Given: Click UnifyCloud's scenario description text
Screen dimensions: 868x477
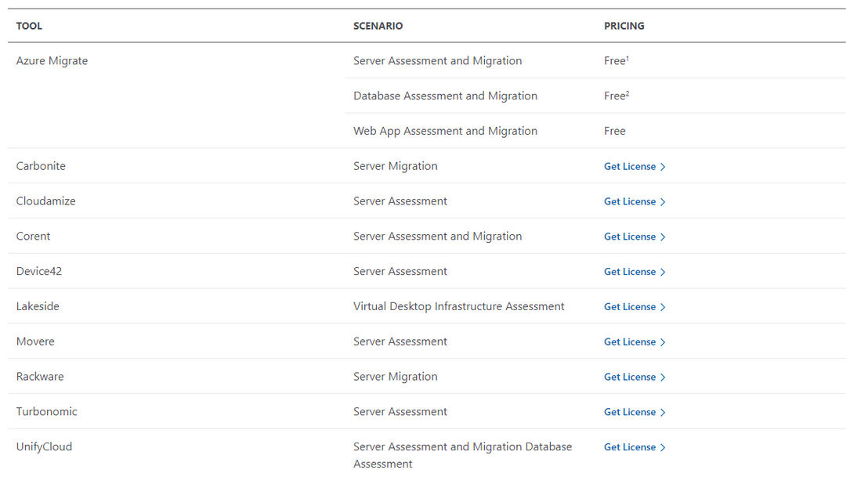Looking at the screenshot, I should [463, 455].
